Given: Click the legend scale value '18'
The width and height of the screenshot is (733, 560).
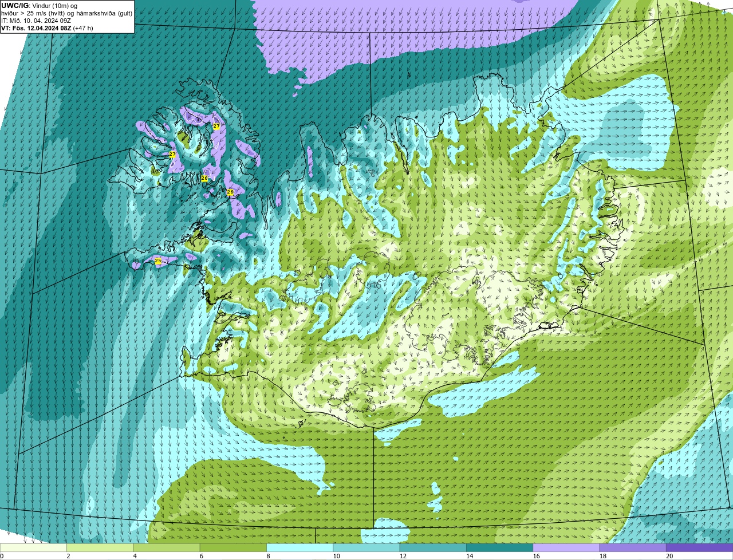Looking at the screenshot, I should (x=602, y=556).
